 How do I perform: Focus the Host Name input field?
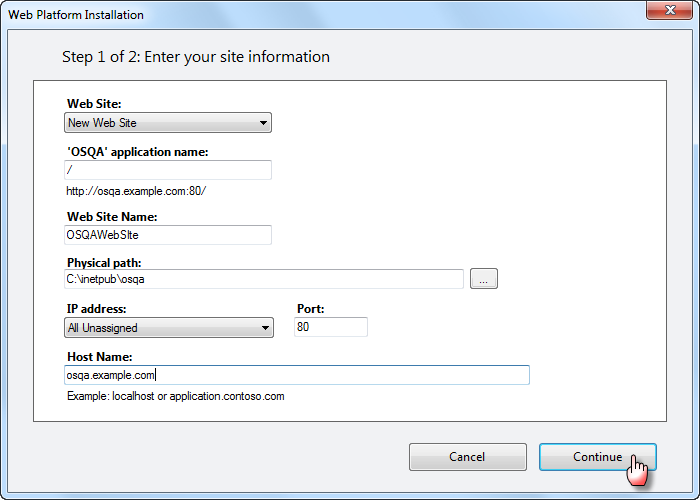[297, 375]
